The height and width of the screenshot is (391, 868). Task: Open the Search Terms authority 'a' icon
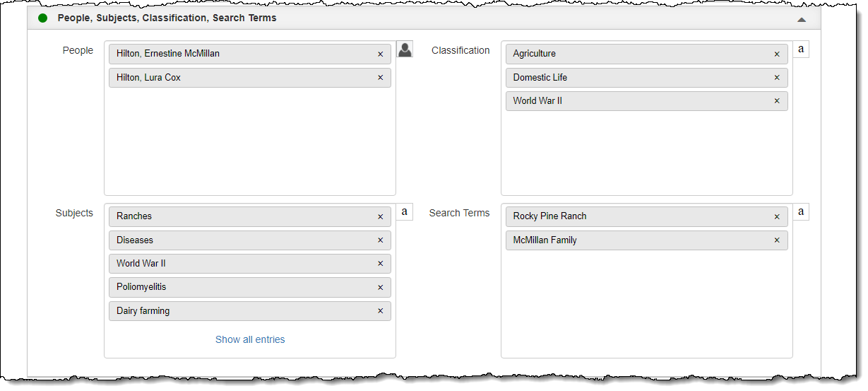[801, 212]
